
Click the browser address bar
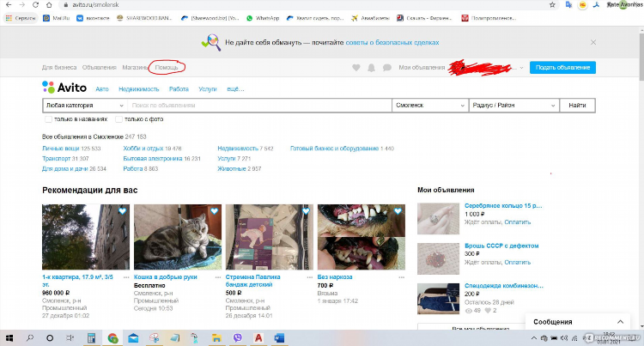pos(304,5)
